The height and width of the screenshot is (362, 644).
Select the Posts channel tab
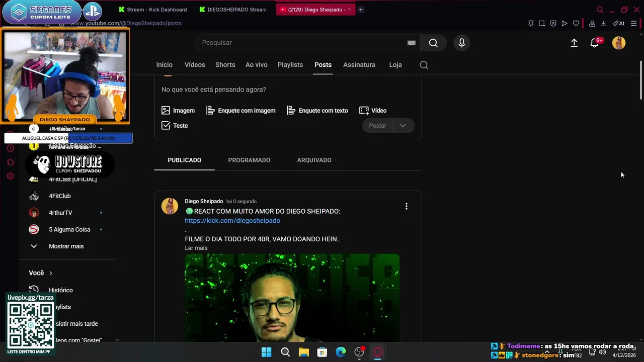[x=323, y=65]
